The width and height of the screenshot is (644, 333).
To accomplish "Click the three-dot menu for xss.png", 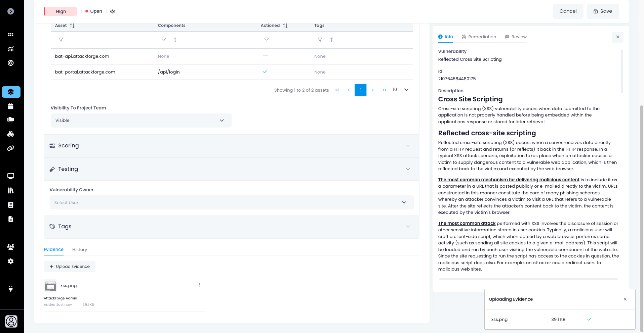I will tap(199, 285).
